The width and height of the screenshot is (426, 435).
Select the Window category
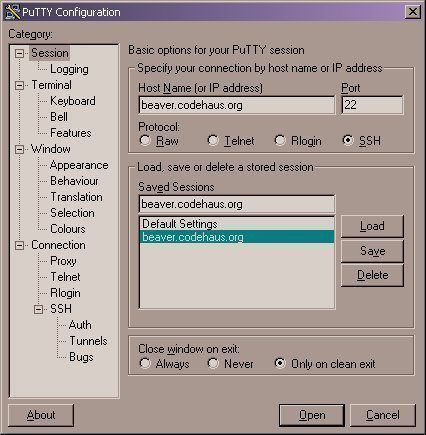click(51, 149)
